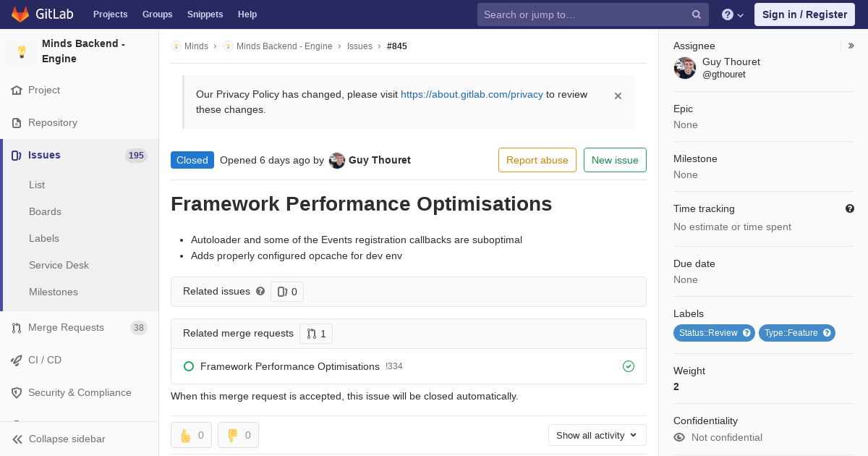Click the Related issues help icon
The image size is (868, 456).
click(x=260, y=291)
